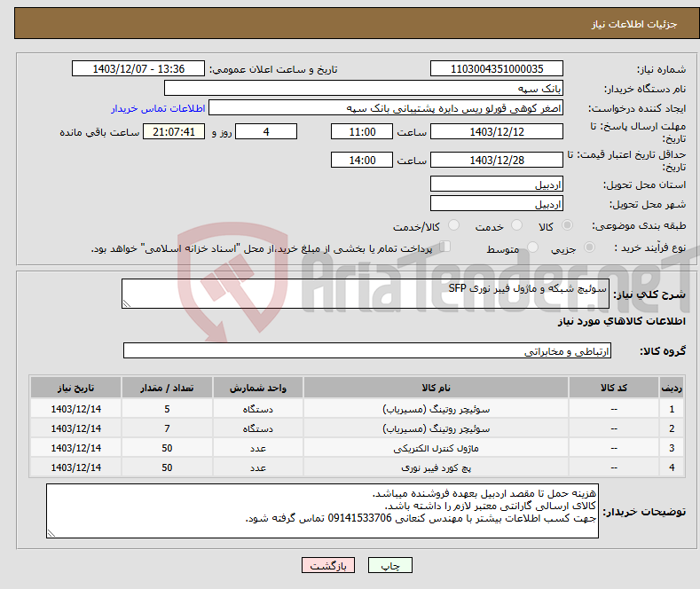The width and height of the screenshot is (700, 589).
Task: Click the buyer name field بانک سپه
Action: click(x=364, y=89)
